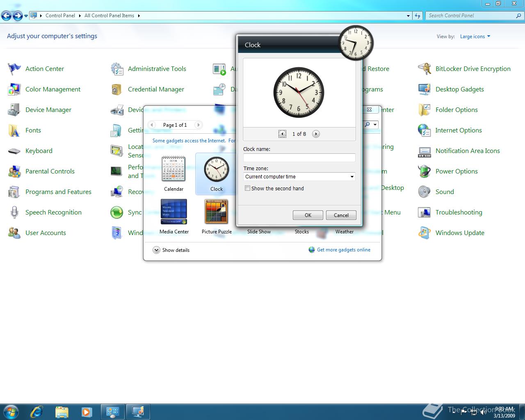This screenshot has height=420, width=525.
Task: Open Get more gadgets online link
Action: tap(343, 250)
